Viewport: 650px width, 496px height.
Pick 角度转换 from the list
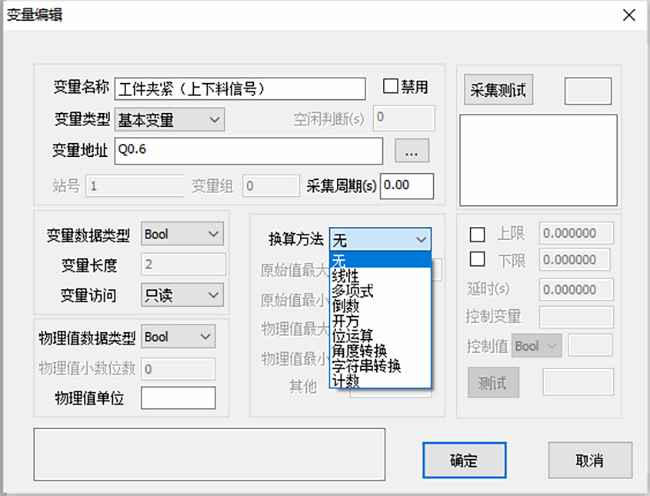358,351
